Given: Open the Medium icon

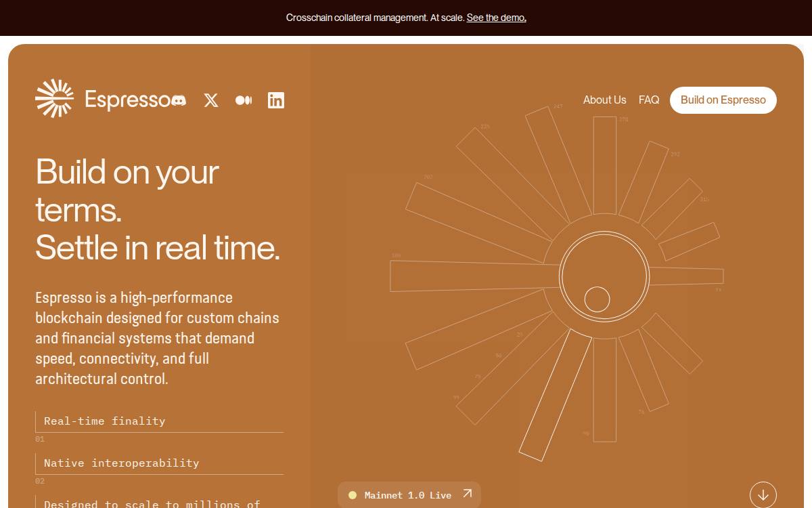Looking at the screenshot, I should click(x=244, y=100).
